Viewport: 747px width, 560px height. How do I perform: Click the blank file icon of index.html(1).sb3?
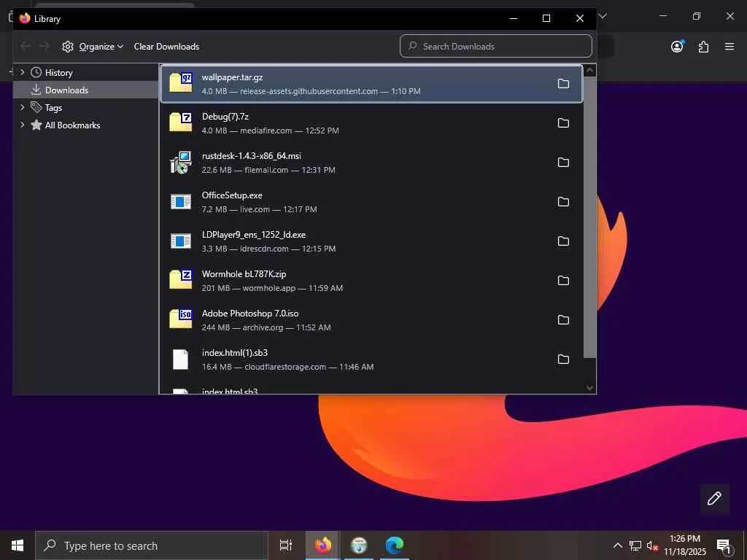point(181,359)
